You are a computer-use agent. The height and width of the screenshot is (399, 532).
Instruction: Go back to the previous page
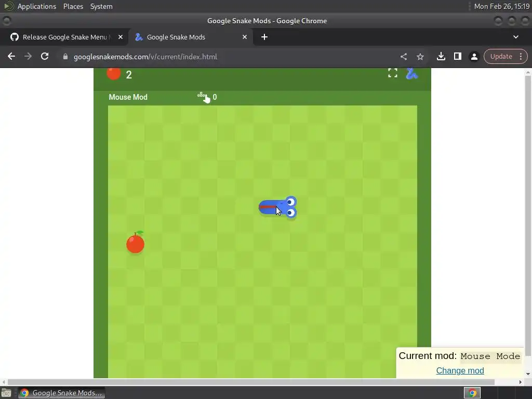point(11,56)
